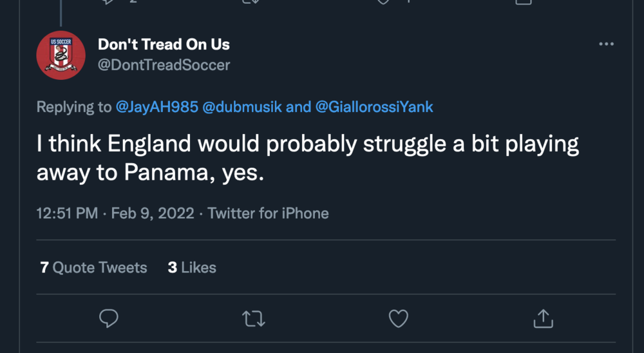Click the cut-off share icon of the tweet above

point(525,2)
